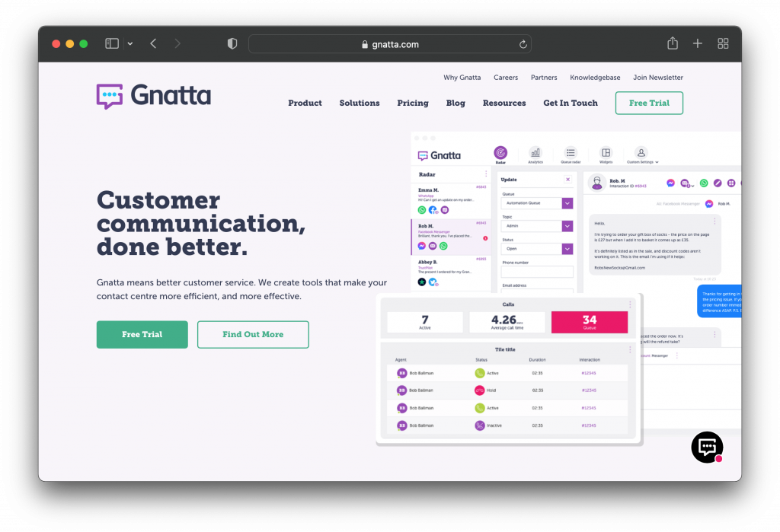
Task: Open Safari tab overview grid
Action: pyautogui.click(x=723, y=44)
